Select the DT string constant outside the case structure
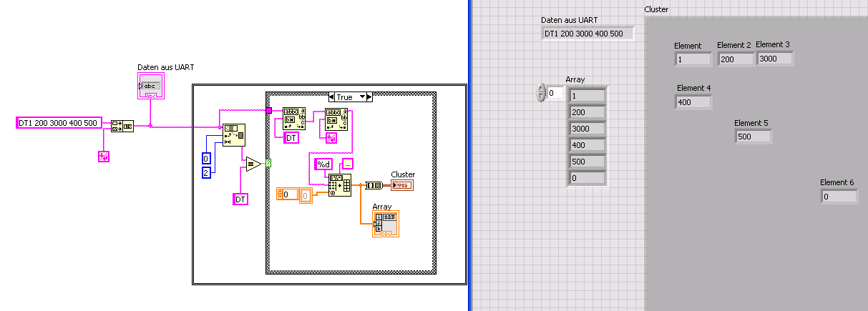 (240, 199)
